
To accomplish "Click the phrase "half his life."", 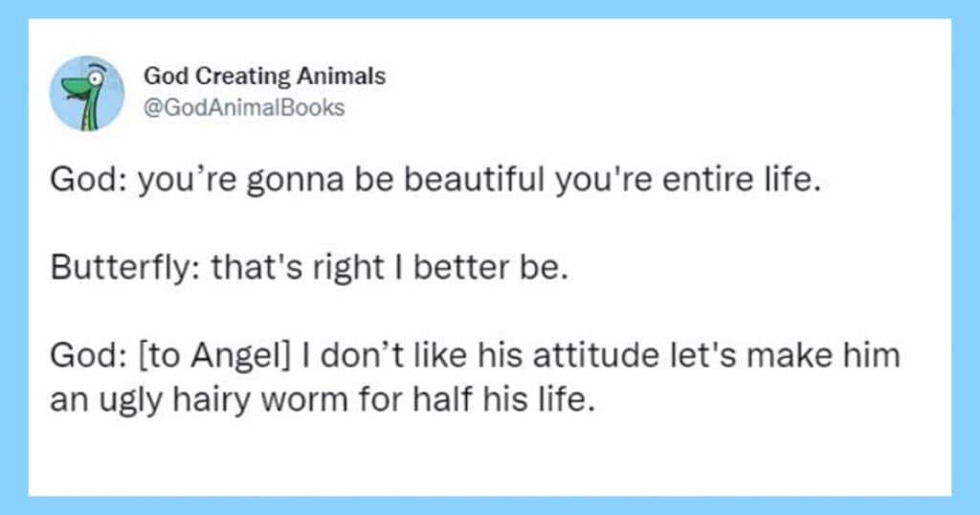I will 520,398.
